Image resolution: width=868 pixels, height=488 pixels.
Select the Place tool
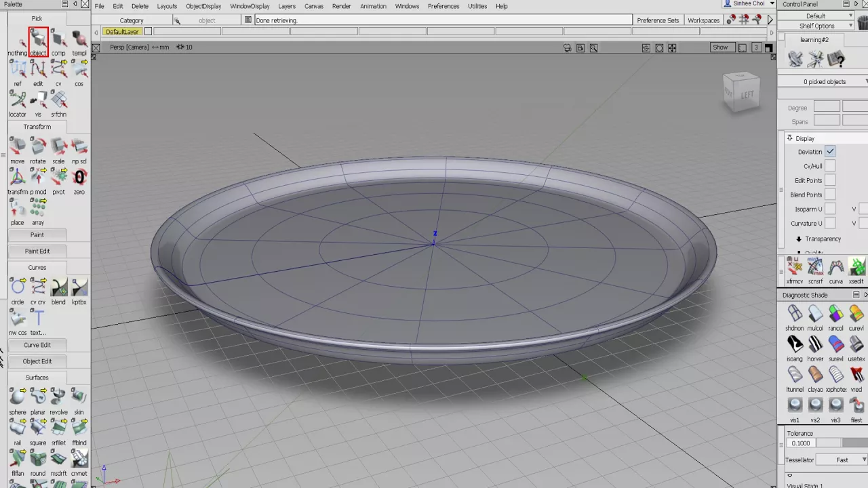point(18,210)
